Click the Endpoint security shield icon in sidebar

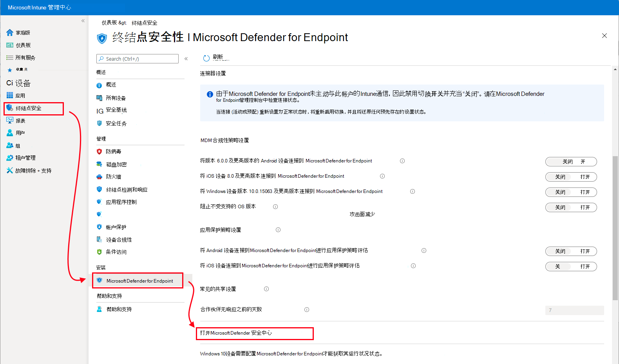coord(10,108)
